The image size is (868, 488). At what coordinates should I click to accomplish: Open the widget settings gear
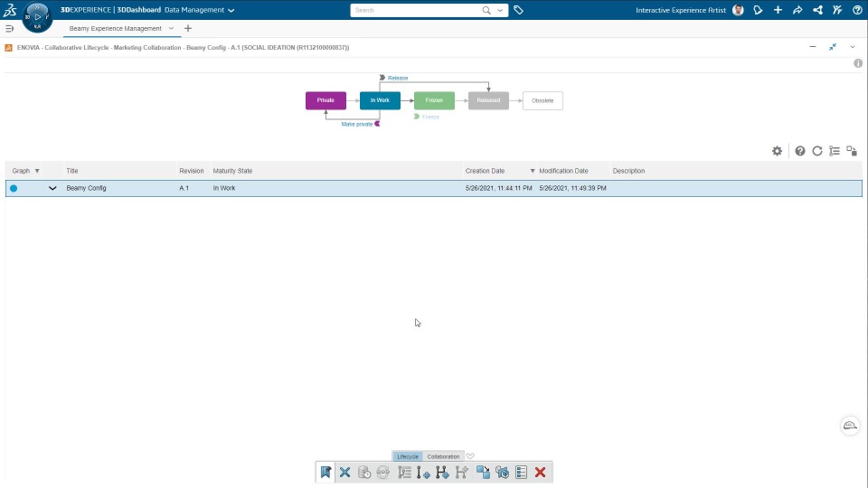pyautogui.click(x=778, y=151)
